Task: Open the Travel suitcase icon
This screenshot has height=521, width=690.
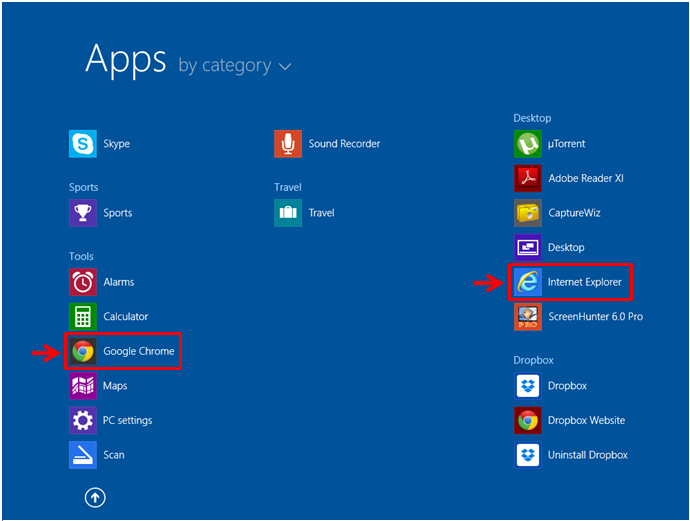Action: tap(288, 213)
